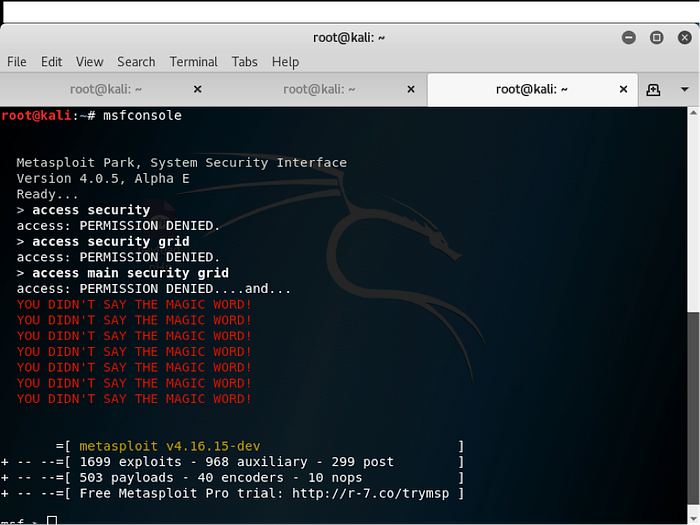Maximize the terminal window
Image resolution: width=700 pixels, height=525 pixels.
(x=657, y=37)
